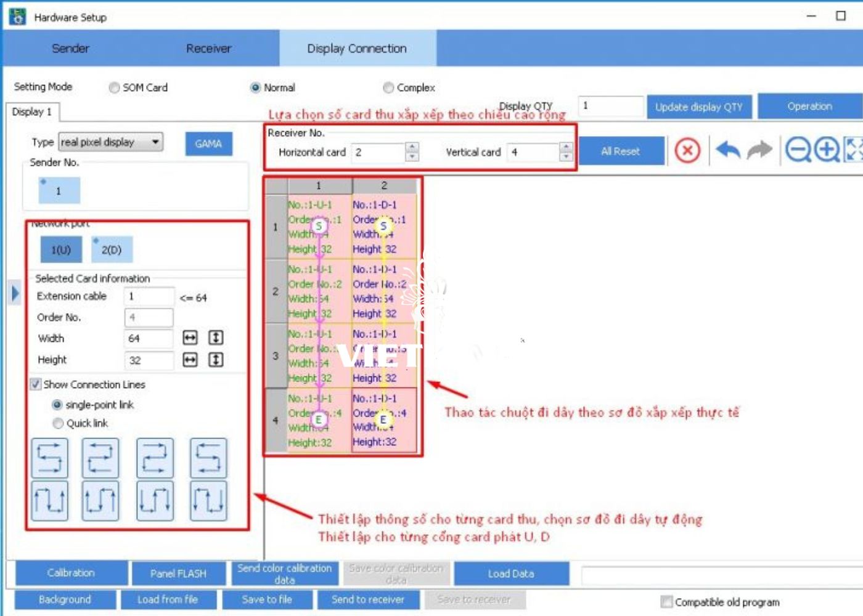Expand the left side panel arrow
The image size is (863, 616).
(x=15, y=293)
